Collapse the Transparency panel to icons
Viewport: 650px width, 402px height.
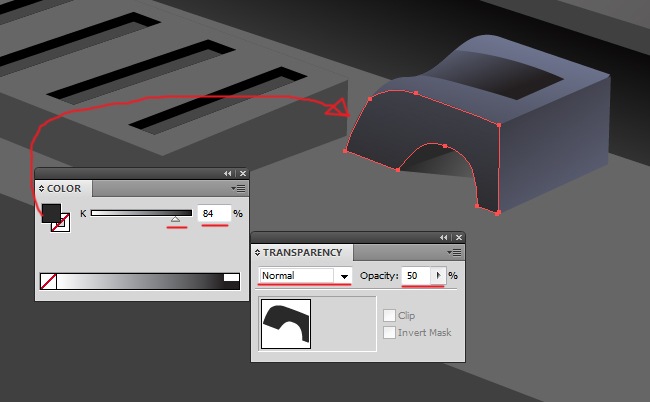pos(444,237)
